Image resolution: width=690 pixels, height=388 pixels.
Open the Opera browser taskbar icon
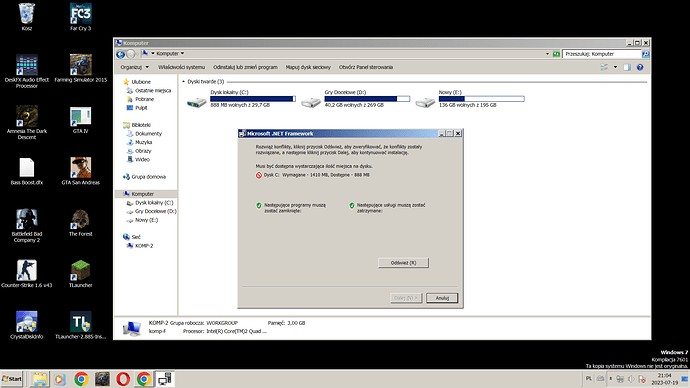(123, 379)
